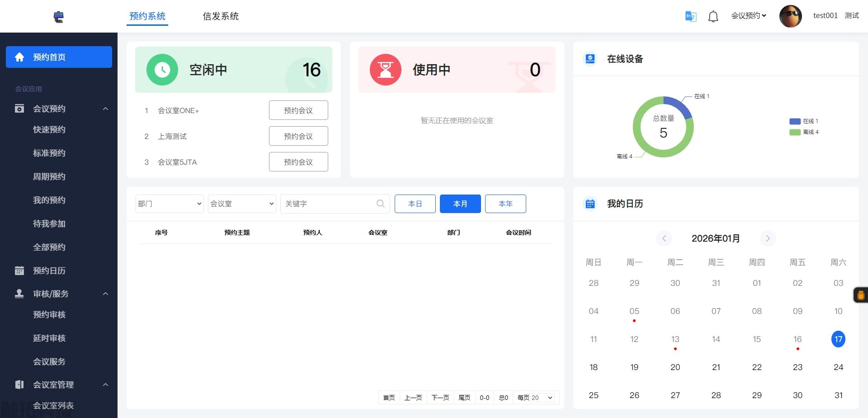Collapse the 会议预约 sidebar section
This screenshot has width=868, height=418.
tap(106, 109)
